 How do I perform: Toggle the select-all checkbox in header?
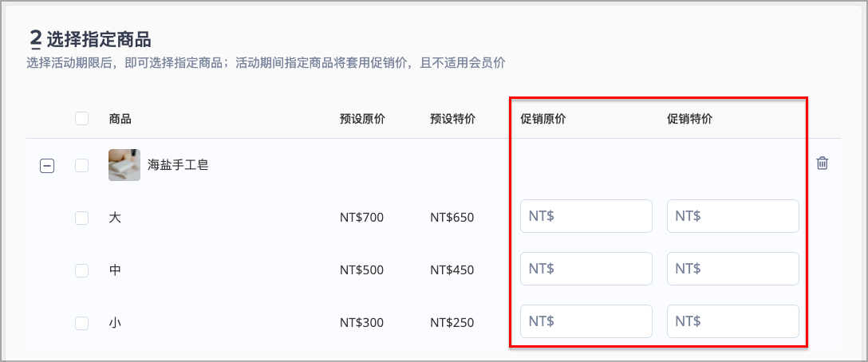[x=82, y=119]
